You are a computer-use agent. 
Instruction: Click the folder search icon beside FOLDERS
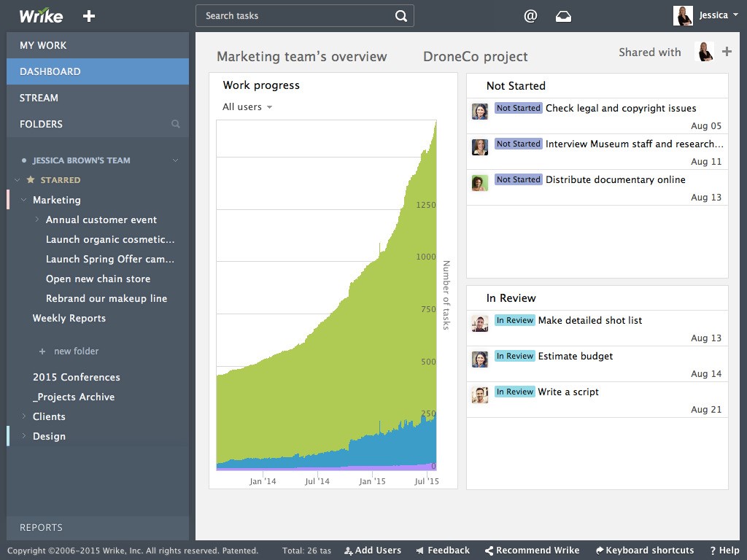point(175,125)
